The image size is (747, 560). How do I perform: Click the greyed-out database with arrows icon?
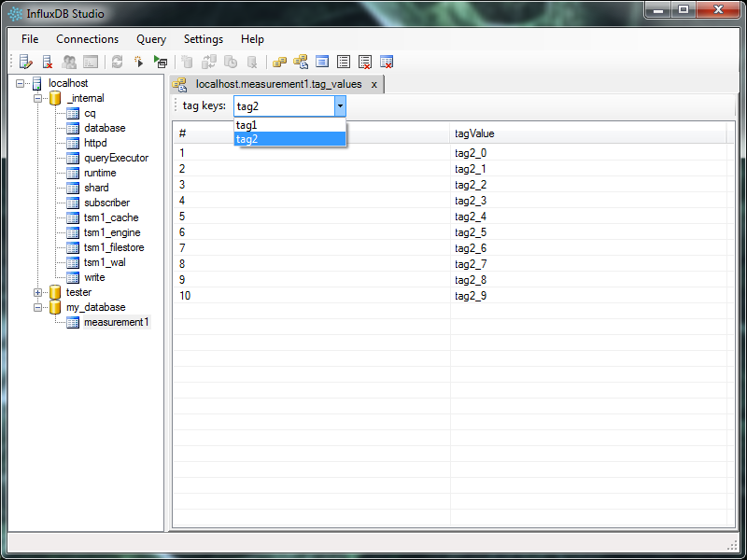(208, 62)
